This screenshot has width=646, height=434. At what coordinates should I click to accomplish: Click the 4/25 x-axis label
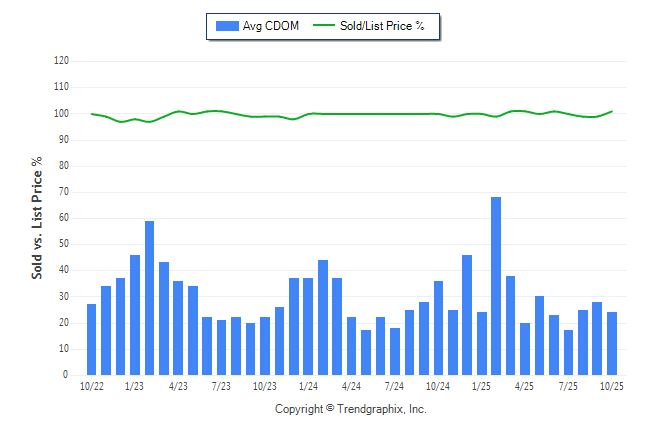tap(524, 386)
